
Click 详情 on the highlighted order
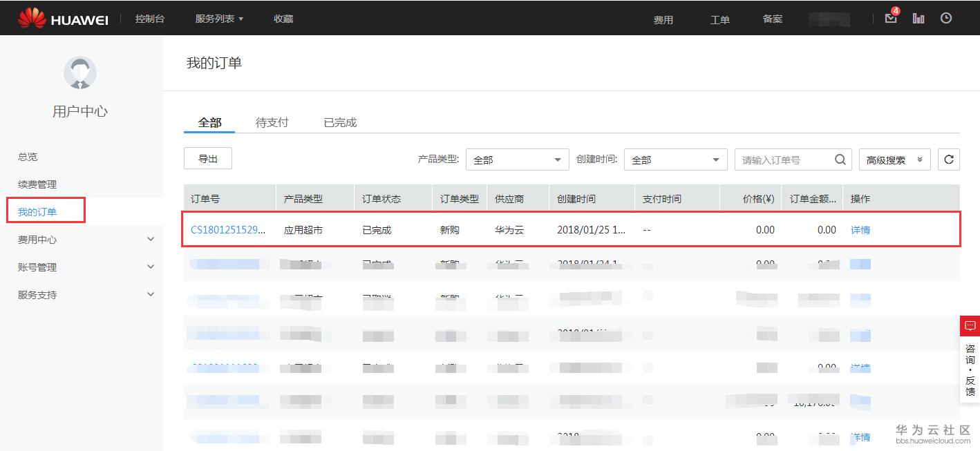pos(860,229)
